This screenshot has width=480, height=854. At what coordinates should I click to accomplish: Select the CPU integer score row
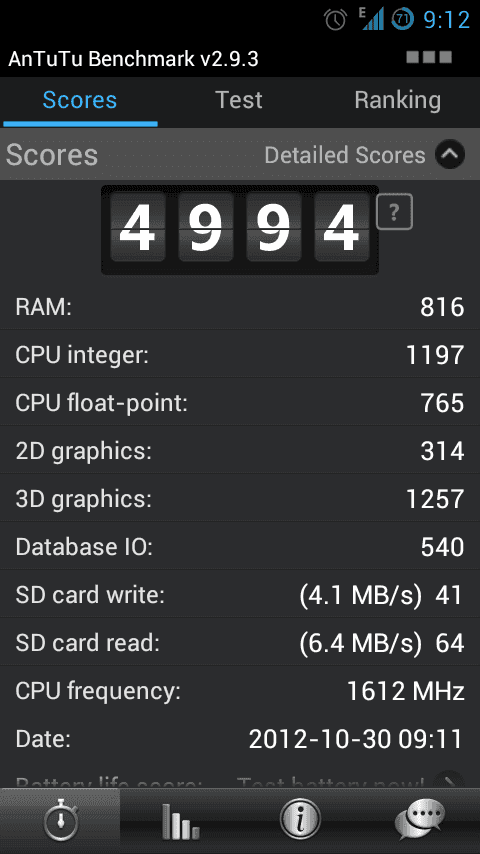click(x=240, y=355)
